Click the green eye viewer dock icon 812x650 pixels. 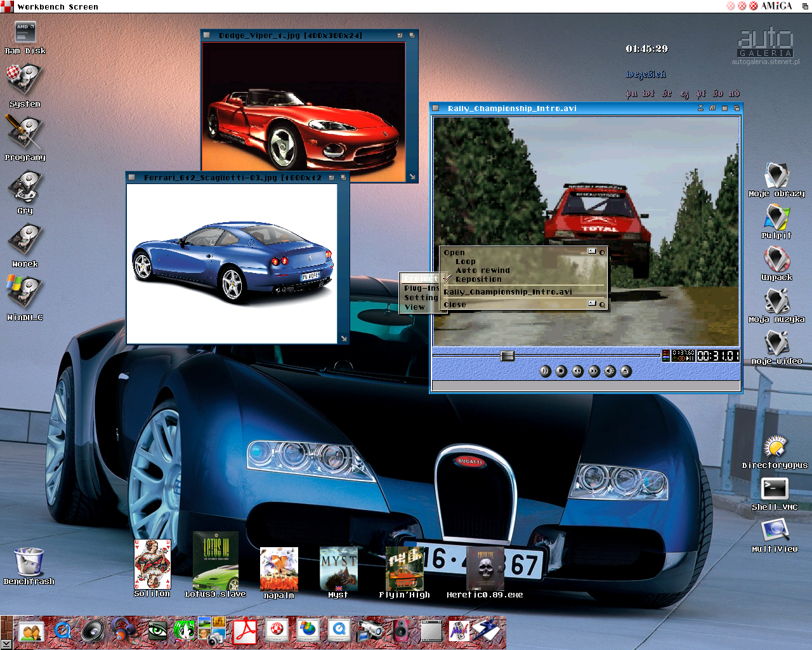pos(157,632)
